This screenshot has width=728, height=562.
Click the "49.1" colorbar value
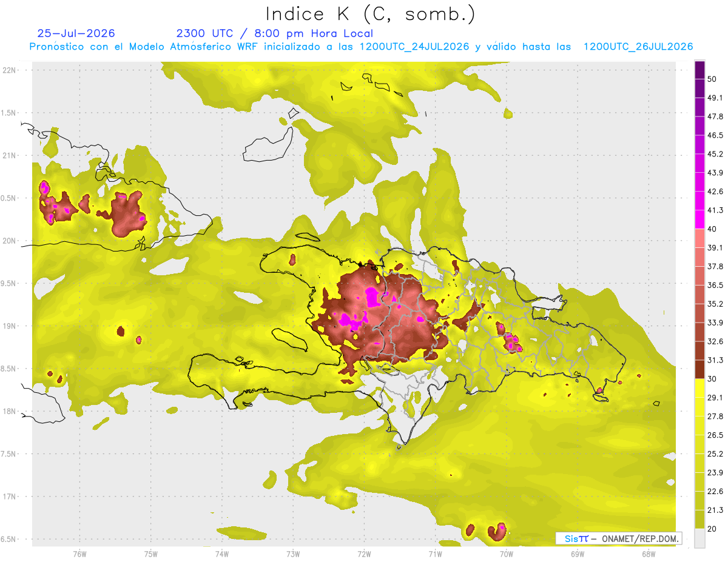[x=715, y=98]
